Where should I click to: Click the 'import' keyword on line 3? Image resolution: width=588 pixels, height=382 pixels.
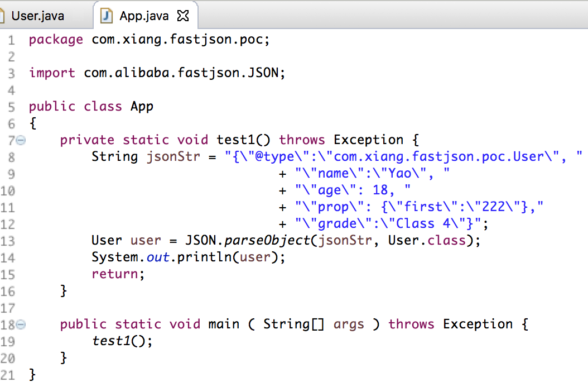tap(52, 73)
